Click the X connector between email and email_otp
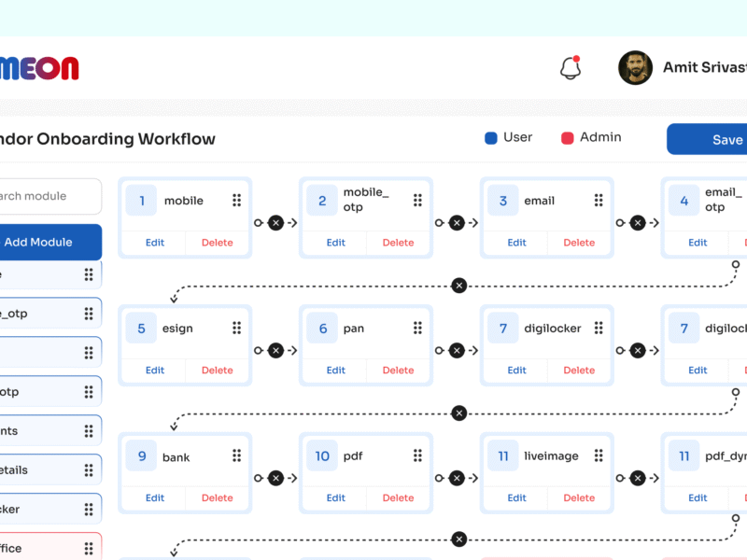 tap(638, 222)
